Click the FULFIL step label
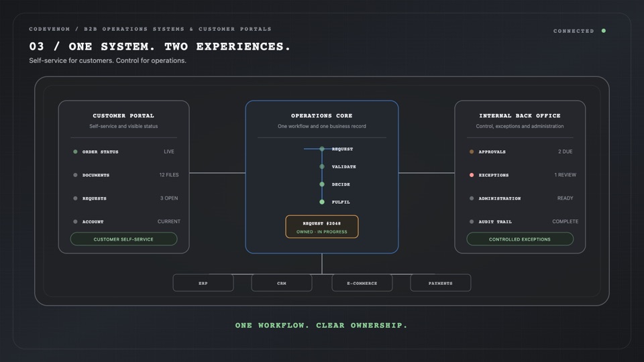The height and width of the screenshot is (362, 644). pyautogui.click(x=341, y=202)
